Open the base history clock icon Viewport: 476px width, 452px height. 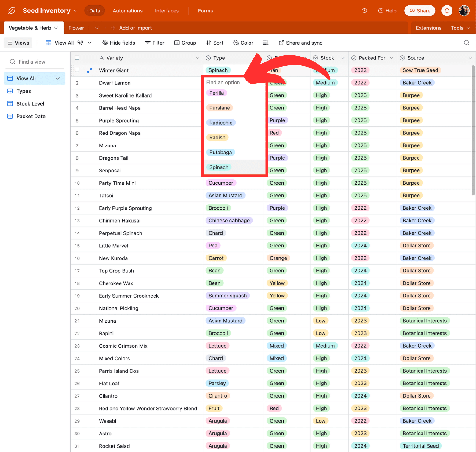point(364,11)
